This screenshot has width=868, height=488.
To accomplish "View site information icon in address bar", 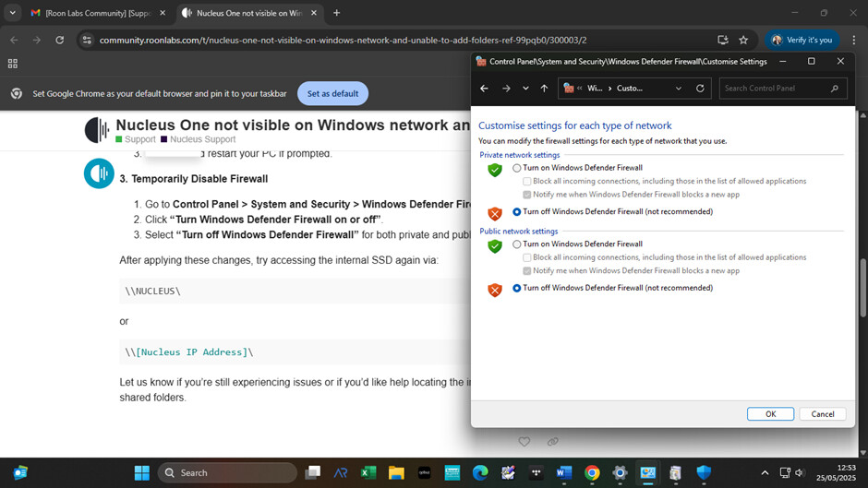I will 87,40.
